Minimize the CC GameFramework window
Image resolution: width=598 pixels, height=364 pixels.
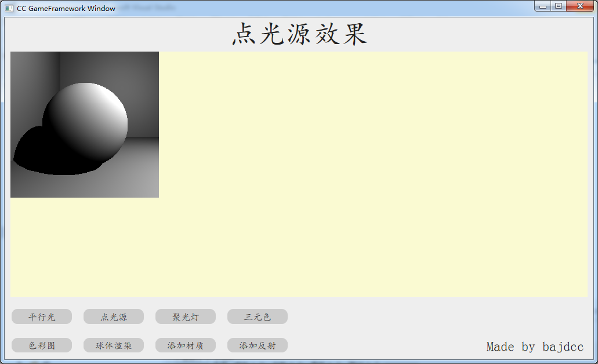pyautogui.click(x=543, y=6)
